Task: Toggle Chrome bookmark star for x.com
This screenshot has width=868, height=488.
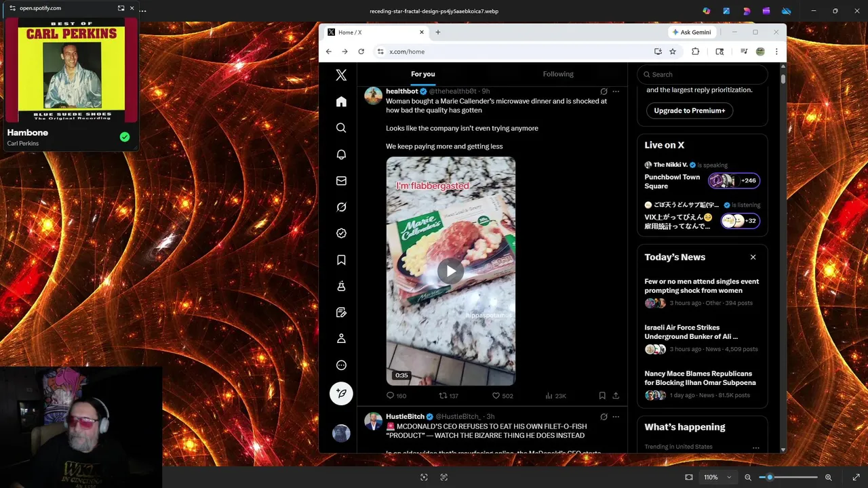Action: 673,52
